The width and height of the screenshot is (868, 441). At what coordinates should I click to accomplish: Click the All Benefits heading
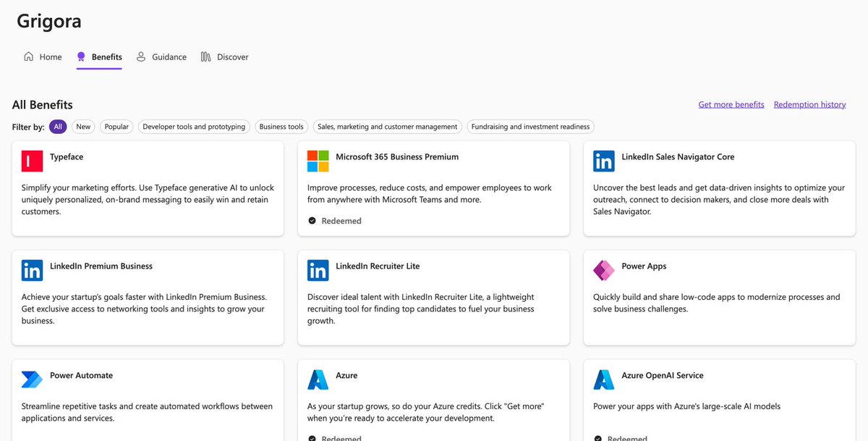[x=43, y=105]
